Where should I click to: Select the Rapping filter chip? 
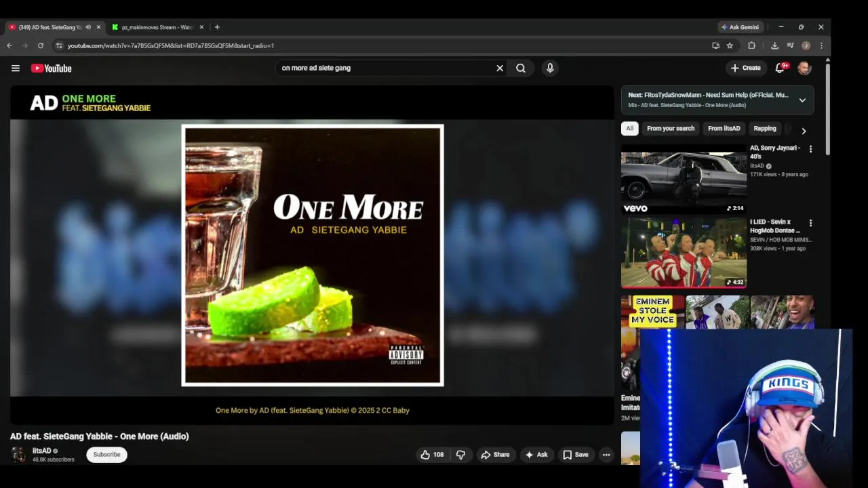click(765, 128)
